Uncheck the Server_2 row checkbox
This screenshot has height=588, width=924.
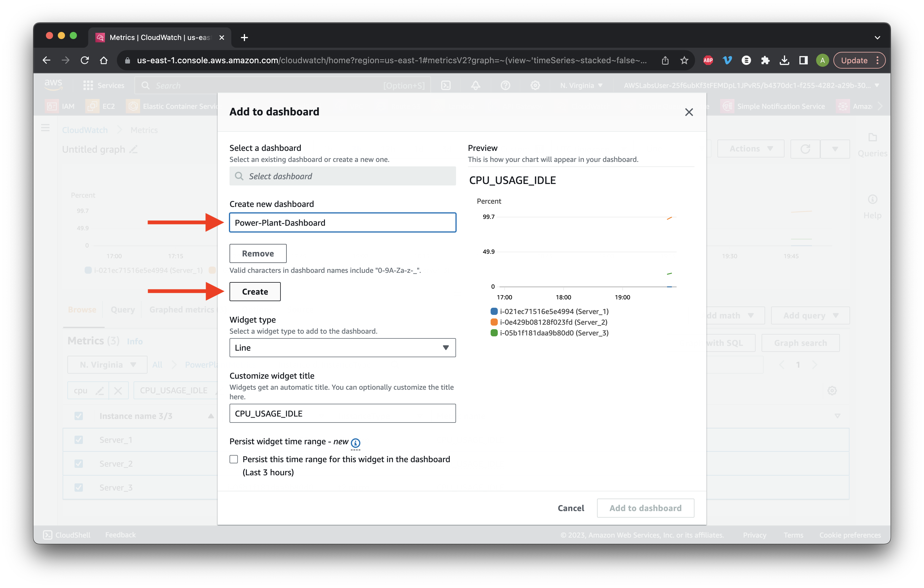(79, 464)
